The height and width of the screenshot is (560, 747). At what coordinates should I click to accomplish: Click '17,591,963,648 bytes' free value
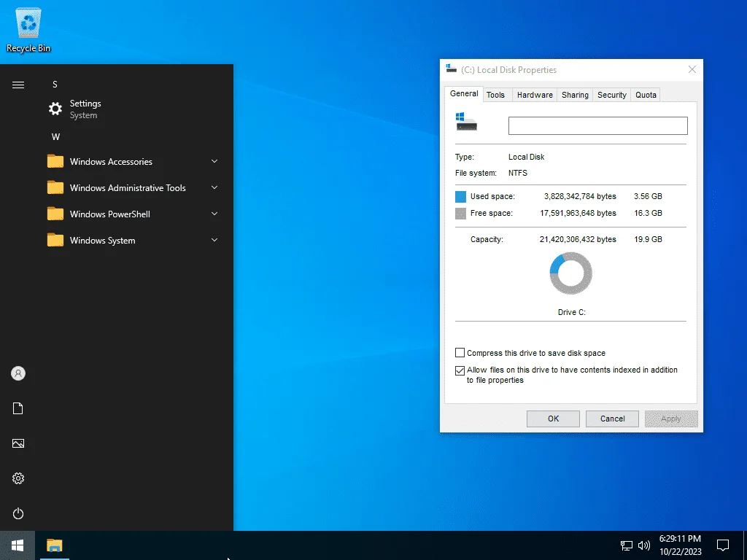click(x=578, y=213)
